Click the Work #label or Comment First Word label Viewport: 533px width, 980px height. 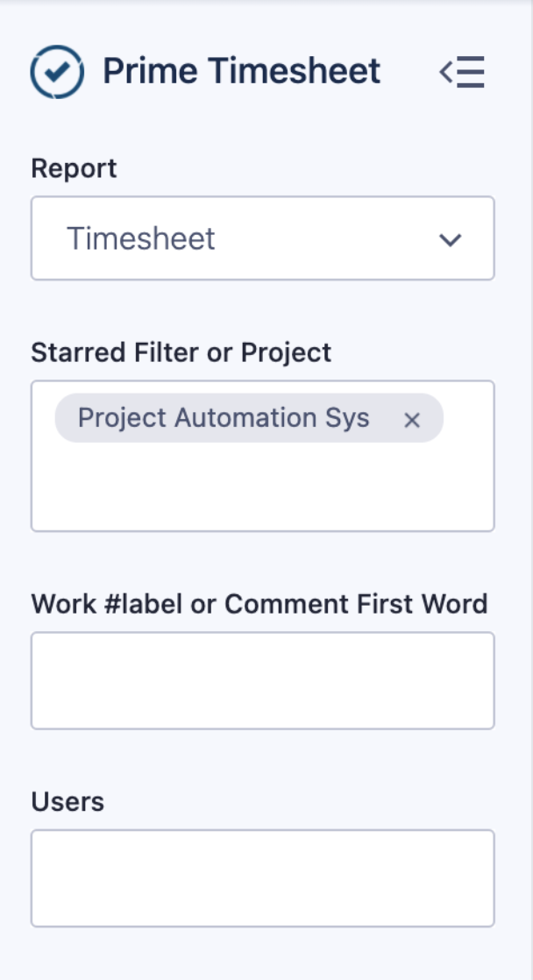259,604
